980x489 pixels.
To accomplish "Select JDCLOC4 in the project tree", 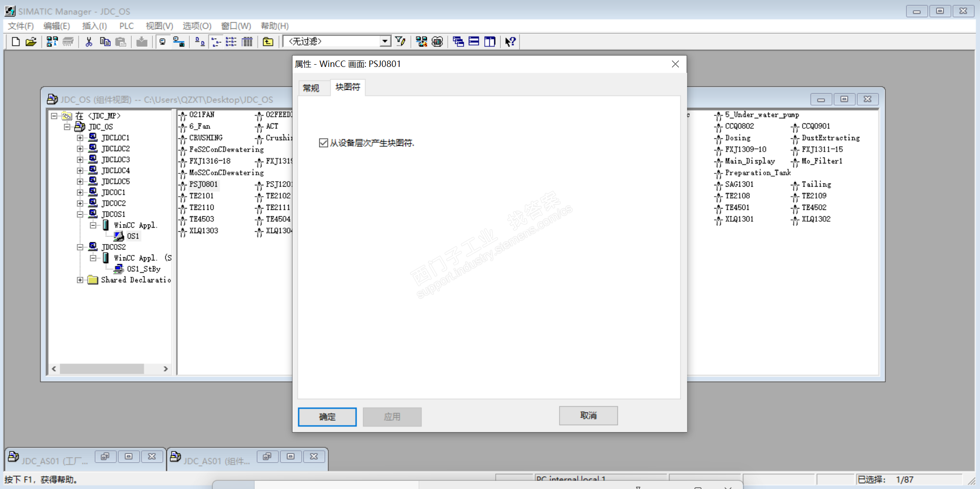I will tap(116, 170).
